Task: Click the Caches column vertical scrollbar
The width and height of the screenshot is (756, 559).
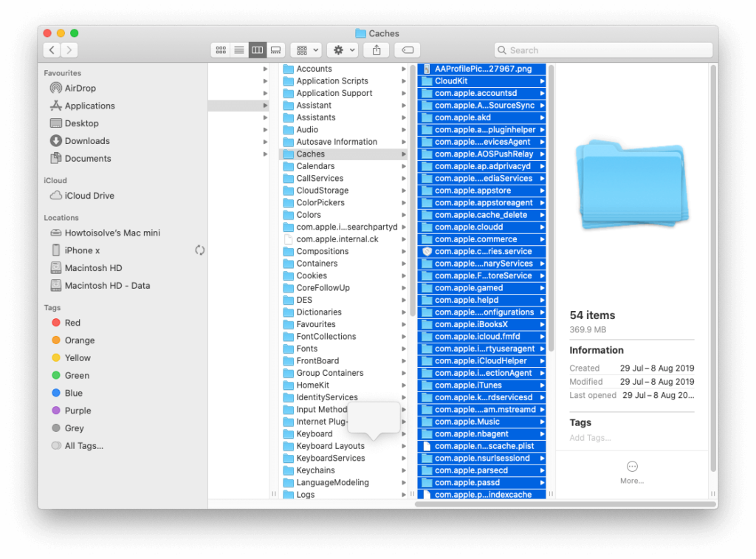Action: pyautogui.click(x=551, y=208)
